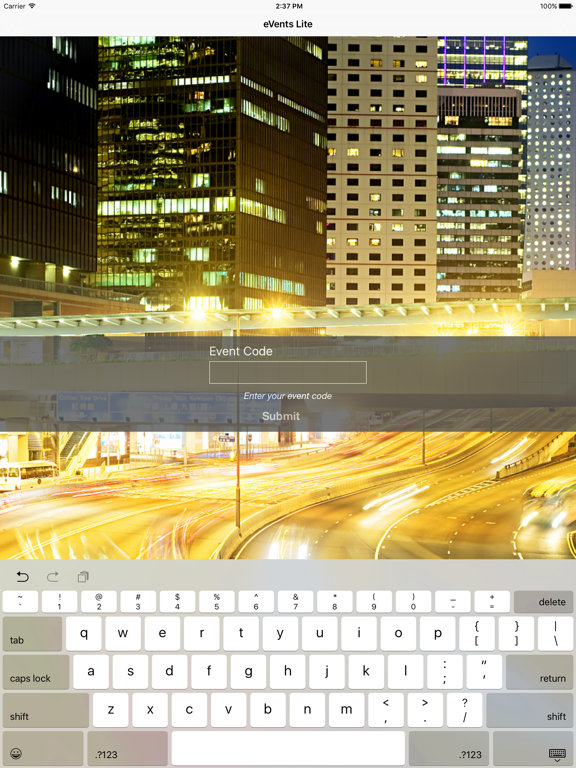The height and width of the screenshot is (768, 576).
Task: Open the emoji keyboard
Action: pos(43,748)
